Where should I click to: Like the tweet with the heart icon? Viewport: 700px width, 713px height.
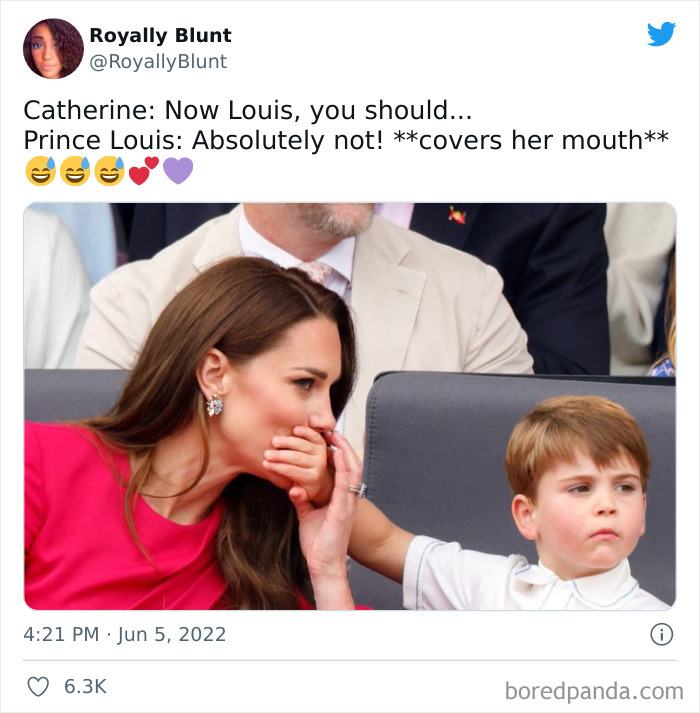[38, 686]
